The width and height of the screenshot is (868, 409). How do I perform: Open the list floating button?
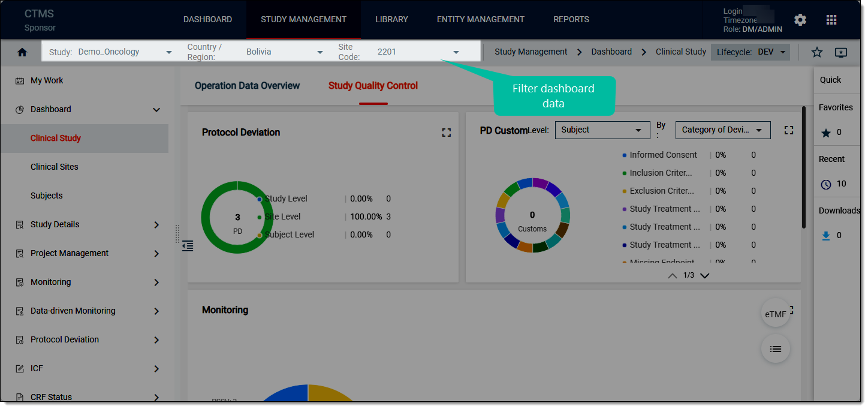tap(776, 348)
